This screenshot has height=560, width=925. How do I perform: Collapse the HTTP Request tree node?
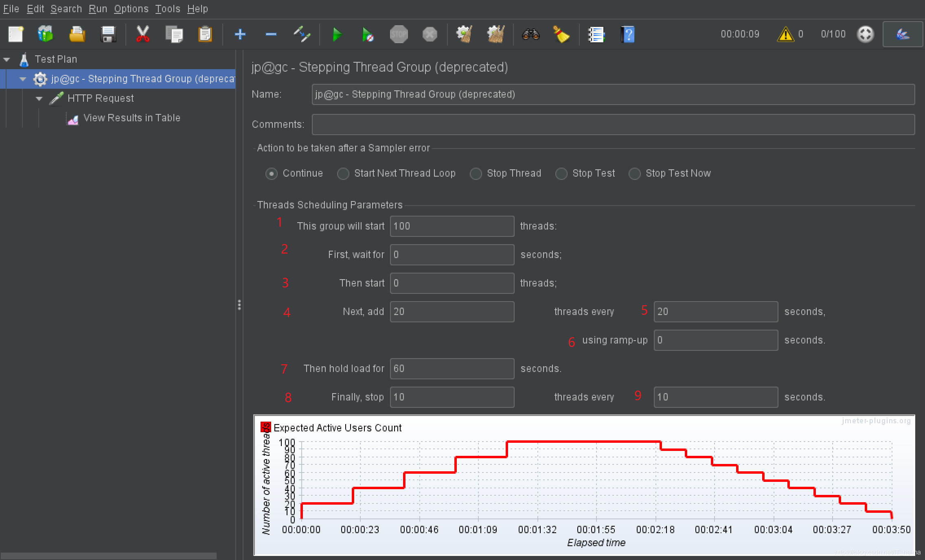(x=39, y=98)
